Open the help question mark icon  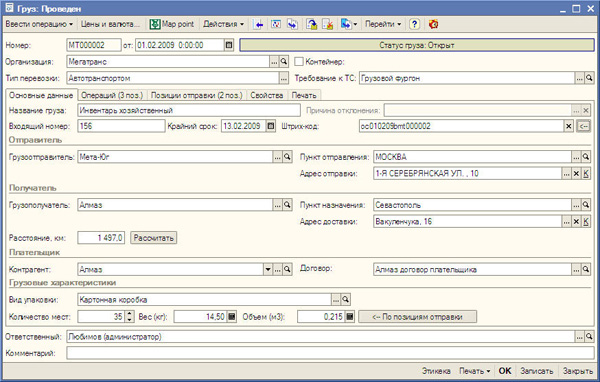coord(414,24)
